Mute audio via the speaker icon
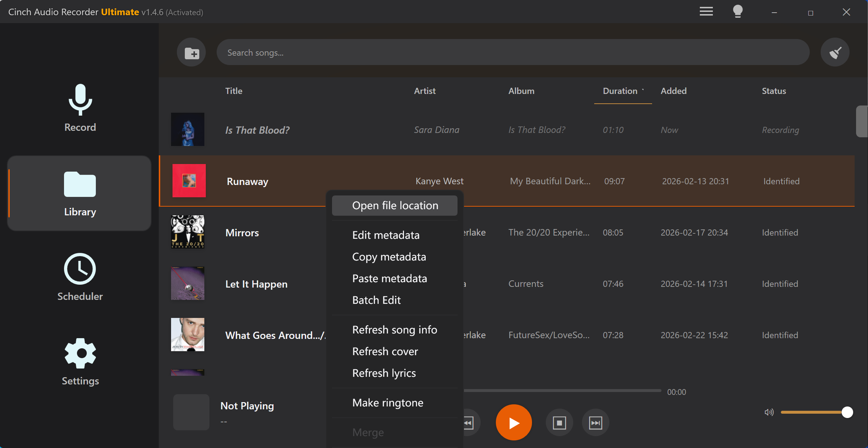 point(769,412)
